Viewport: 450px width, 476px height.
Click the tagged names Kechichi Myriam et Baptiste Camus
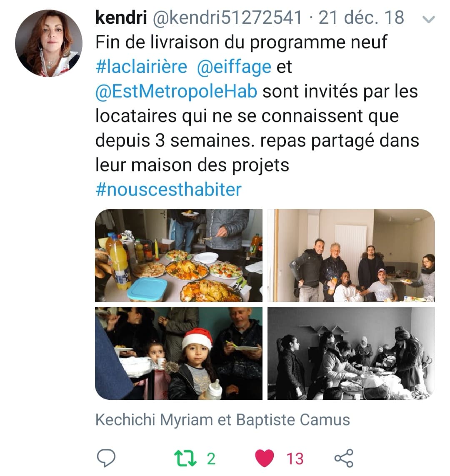pos(222,420)
